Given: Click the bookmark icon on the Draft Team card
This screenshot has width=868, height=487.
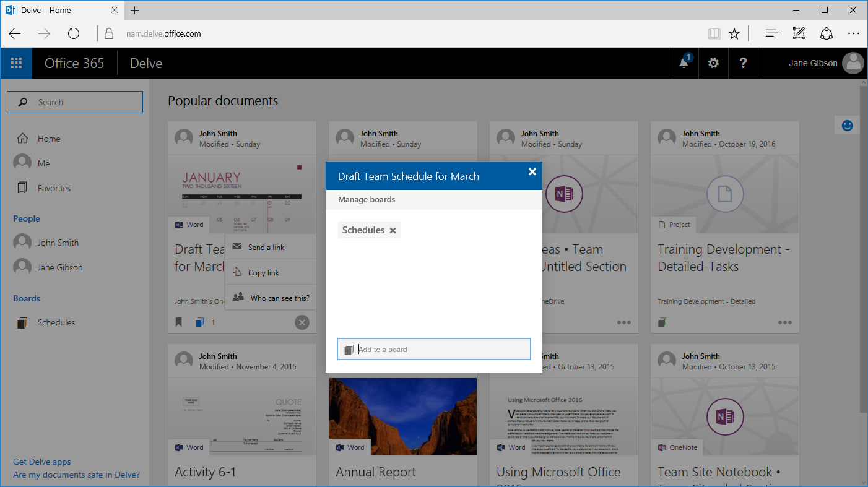Looking at the screenshot, I should click(179, 322).
